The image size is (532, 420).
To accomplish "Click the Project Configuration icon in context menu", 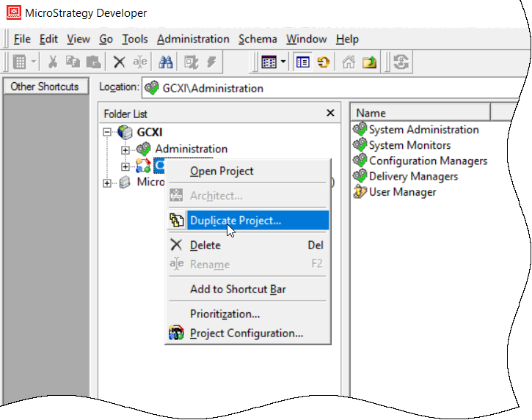I will pos(176,334).
